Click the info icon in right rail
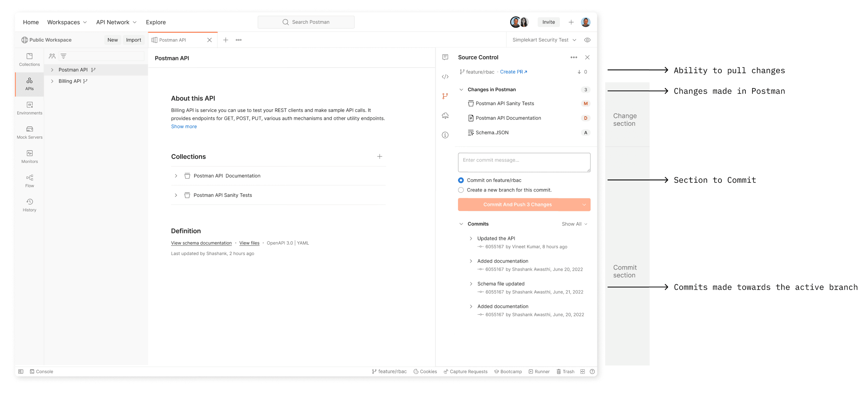This screenshot has width=868, height=393. pos(445,135)
